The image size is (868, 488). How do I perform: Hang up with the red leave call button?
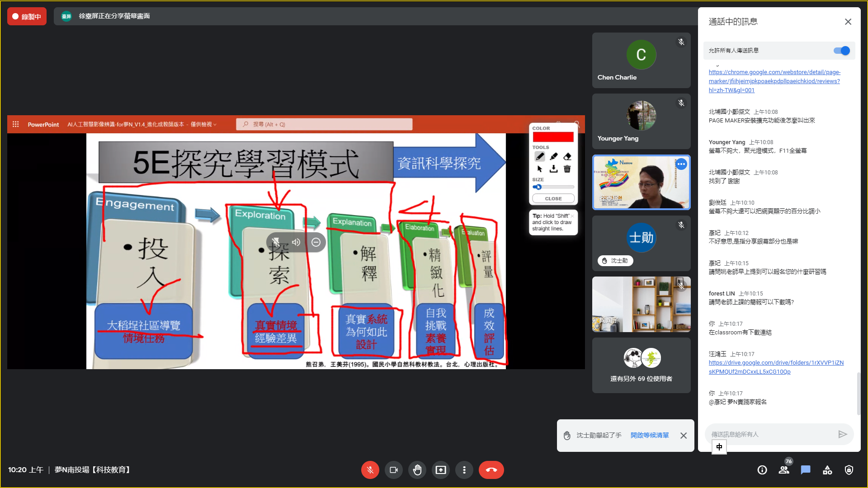[x=491, y=470]
